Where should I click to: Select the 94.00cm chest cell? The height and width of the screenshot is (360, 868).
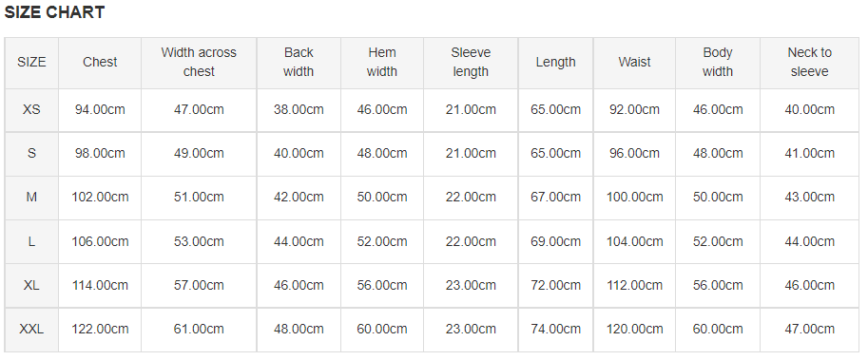[x=100, y=109]
